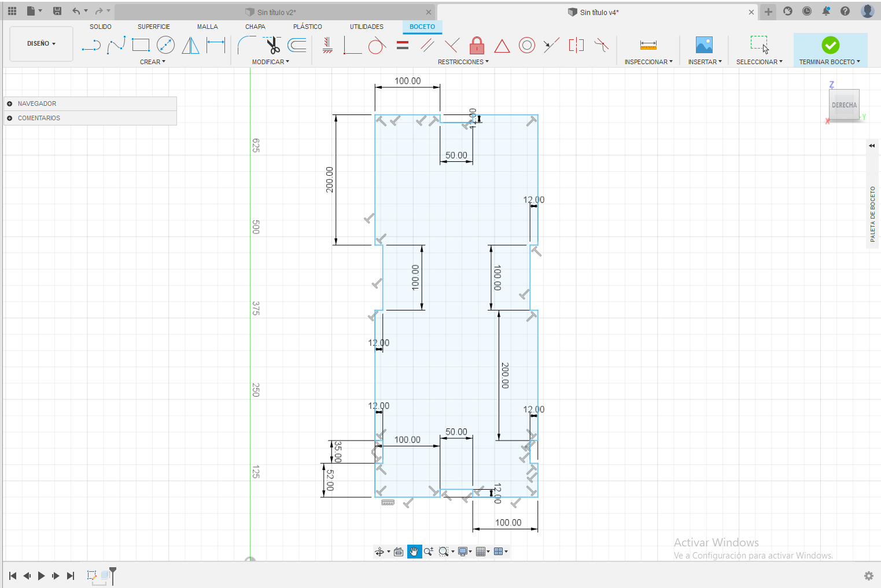Open the CREAR dropdown menu
Image resolution: width=881 pixels, height=588 pixels.
tap(152, 62)
